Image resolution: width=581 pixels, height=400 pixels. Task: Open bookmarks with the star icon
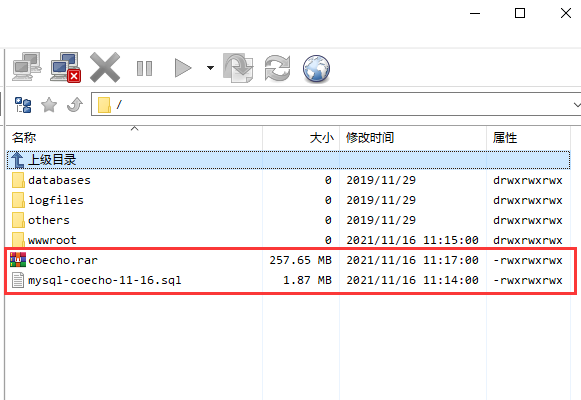coord(49,105)
